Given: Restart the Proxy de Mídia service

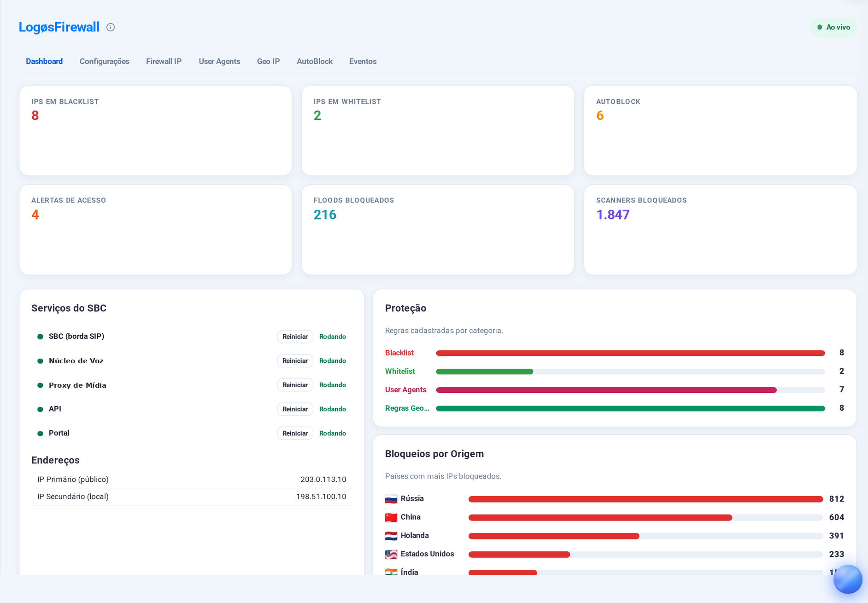Looking at the screenshot, I should tap(295, 385).
